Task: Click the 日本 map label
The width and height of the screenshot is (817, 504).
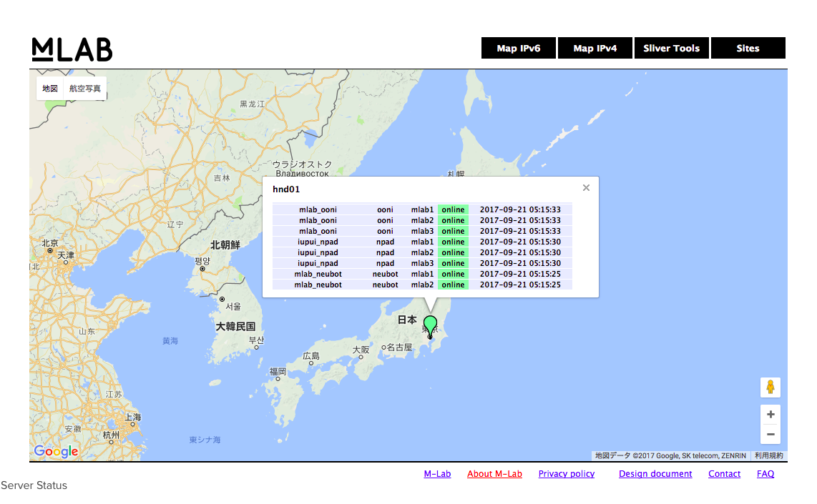Action: [x=407, y=320]
